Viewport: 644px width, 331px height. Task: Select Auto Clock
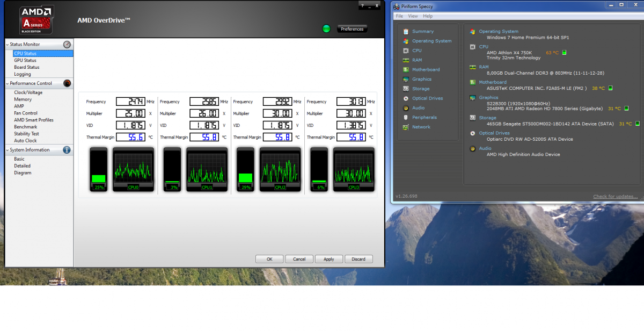pyautogui.click(x=26, y=141)
